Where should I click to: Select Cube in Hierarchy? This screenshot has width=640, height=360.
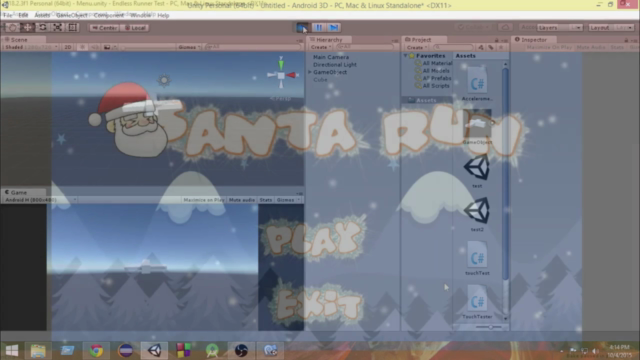[x=320, y=80]
